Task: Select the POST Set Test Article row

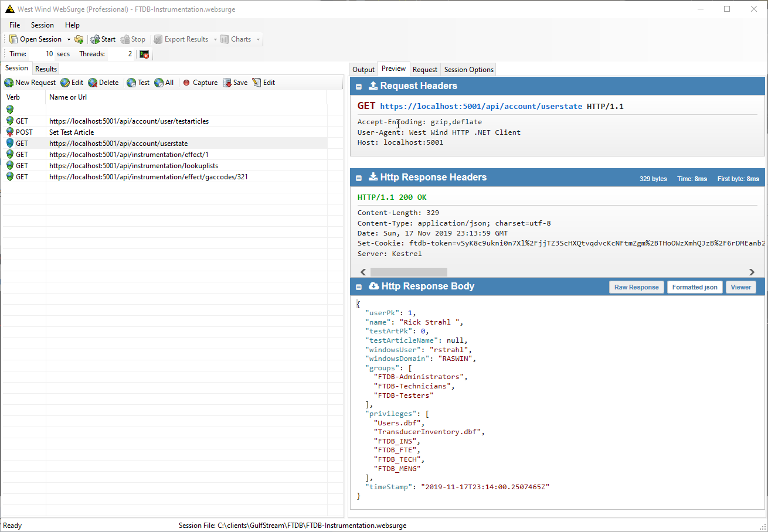Action: coord(165,132)
